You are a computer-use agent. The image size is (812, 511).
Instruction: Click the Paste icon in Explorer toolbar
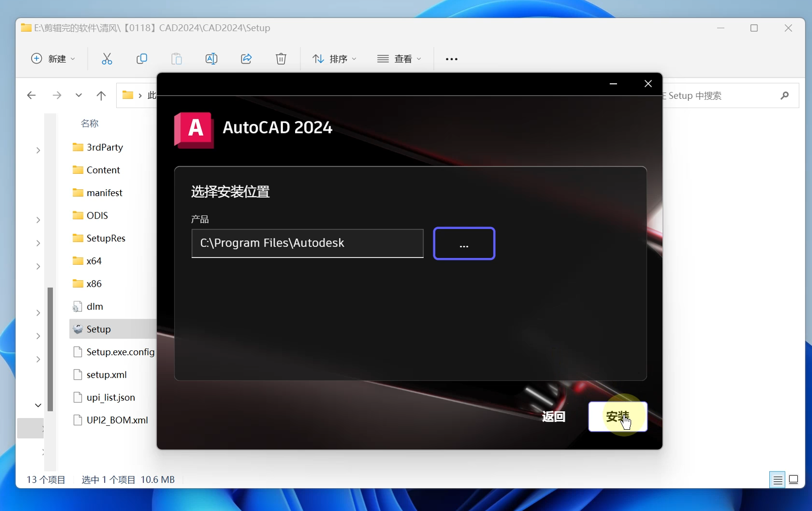177,59
